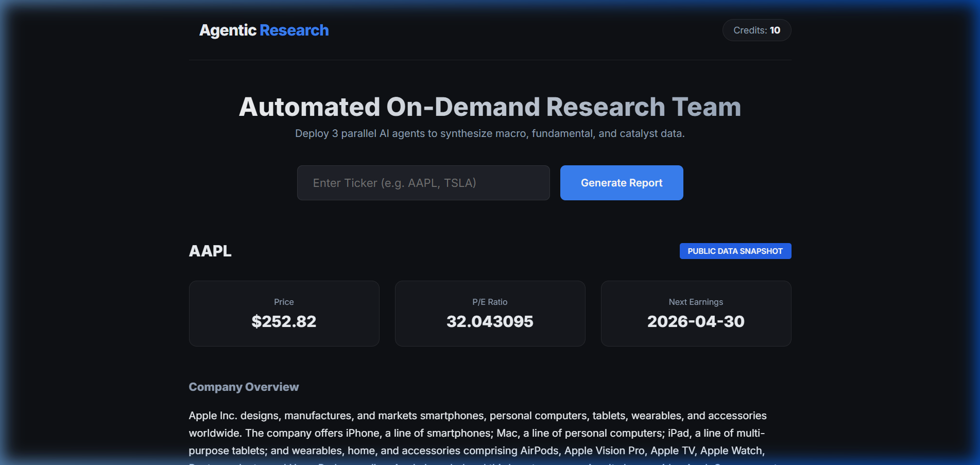Viewport: 980px width, 465px height.
Task: Select the PUBLIC DATA SNAPSHOT badge
Action: [735, 251]
